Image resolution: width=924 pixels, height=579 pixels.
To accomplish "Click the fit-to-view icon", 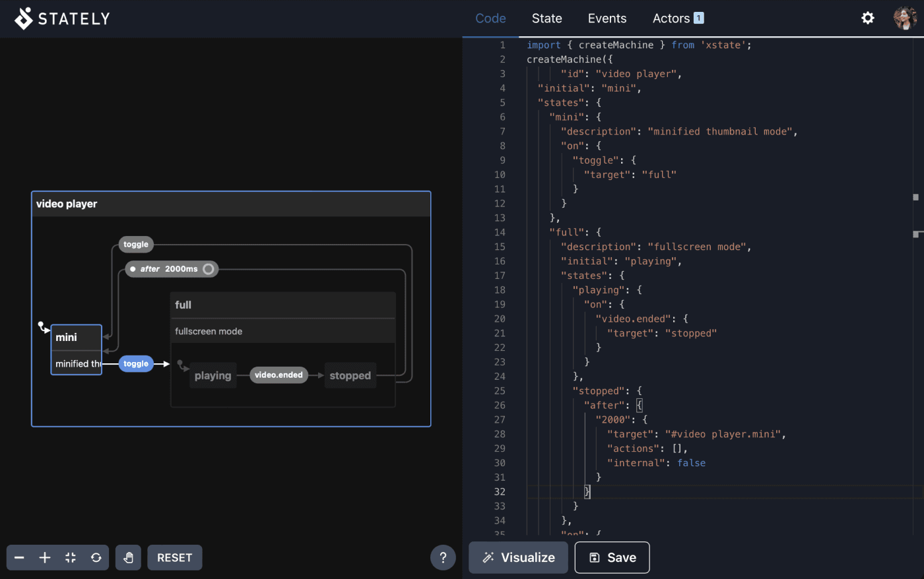I will pos(70,557).
